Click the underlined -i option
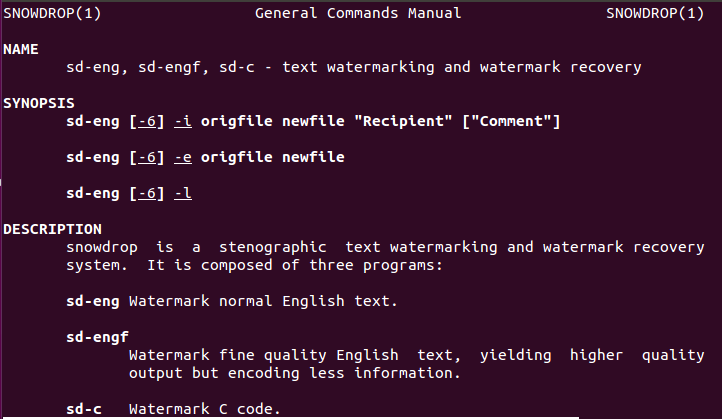This screenshot has height=419, width=722. [183, 121]
